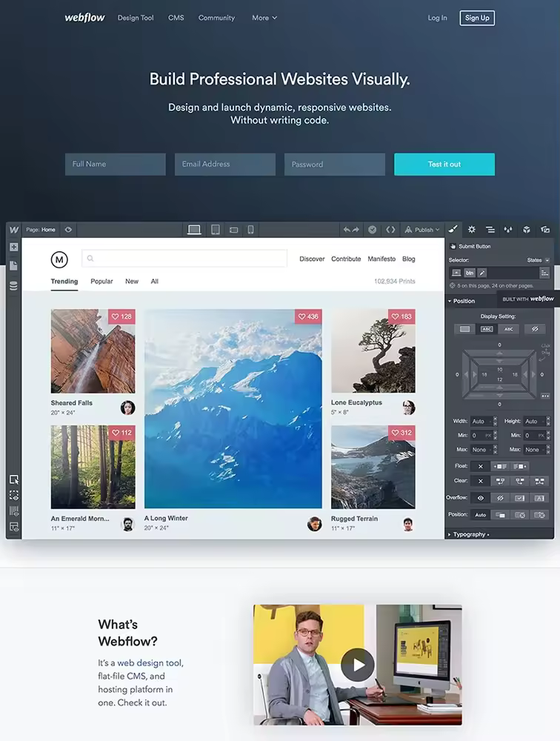Click the redo arrow in designer toolbar
Screen dimensions: 560x741
[x=356, y=230]
